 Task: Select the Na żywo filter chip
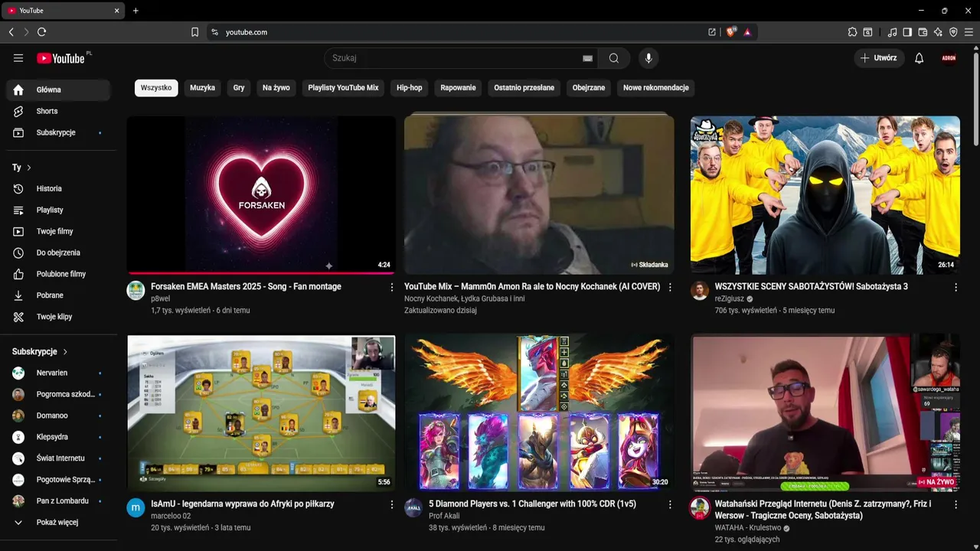[x=276, y=88]
